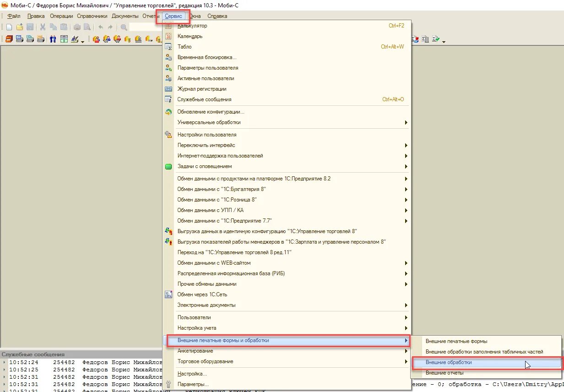The image size is (564, 392).
Task: Expand the Пользователи submenu
Action: coord(287,317)
